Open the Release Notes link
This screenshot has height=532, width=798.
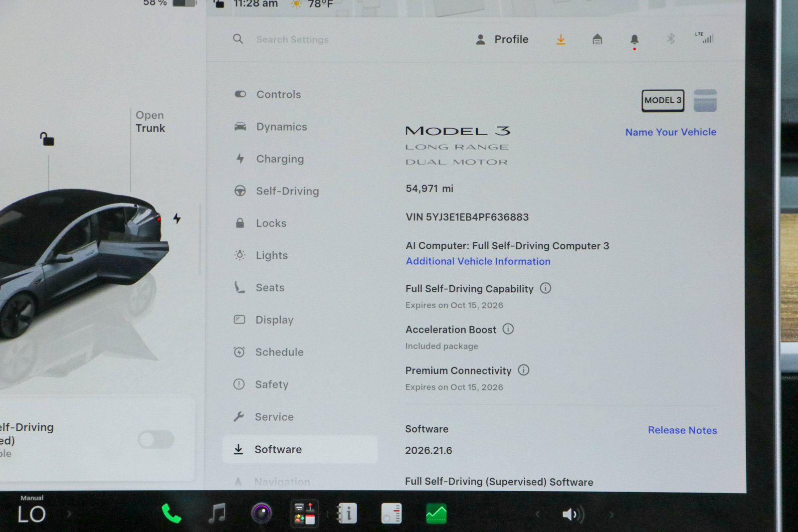coord(682,430)
